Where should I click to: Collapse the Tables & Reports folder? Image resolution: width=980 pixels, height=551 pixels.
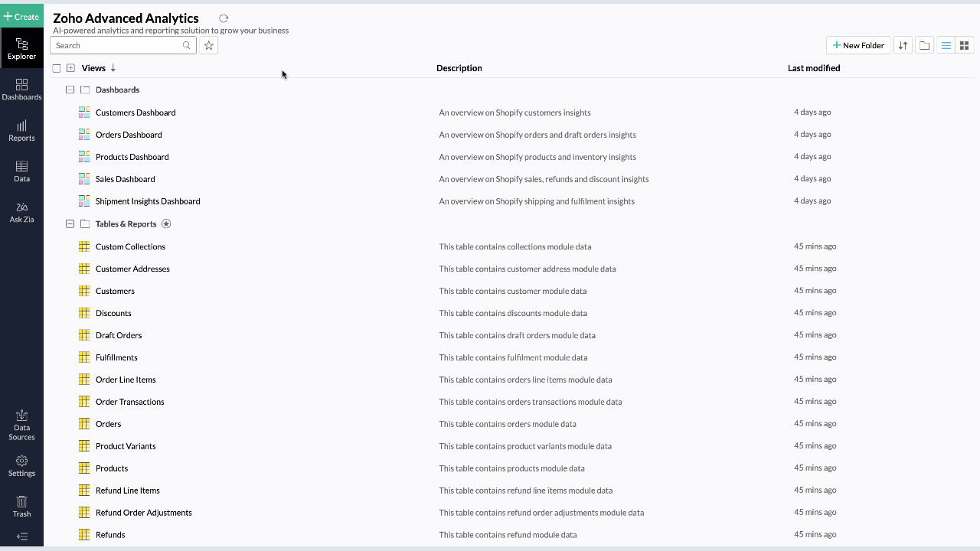click(70, 224)
